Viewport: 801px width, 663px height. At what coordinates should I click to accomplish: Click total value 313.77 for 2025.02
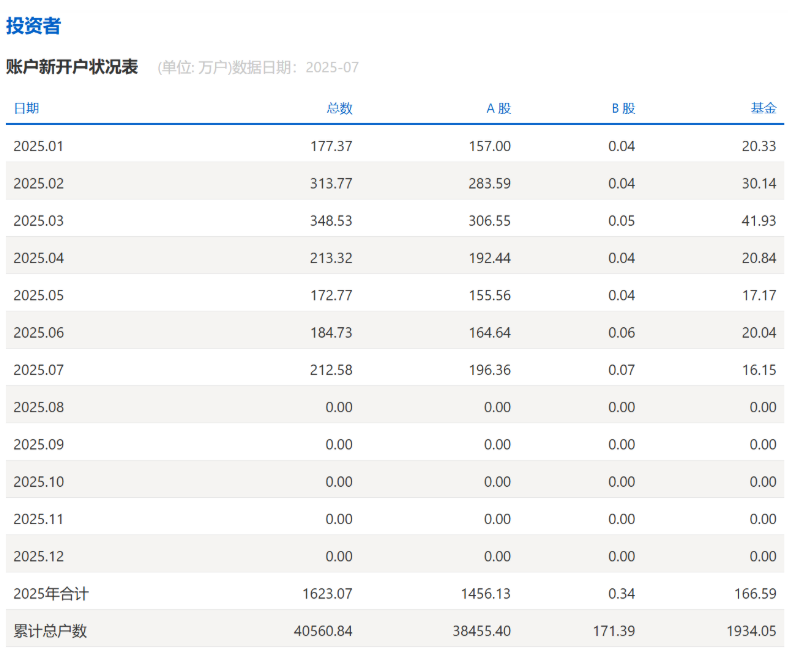[331, 183]
